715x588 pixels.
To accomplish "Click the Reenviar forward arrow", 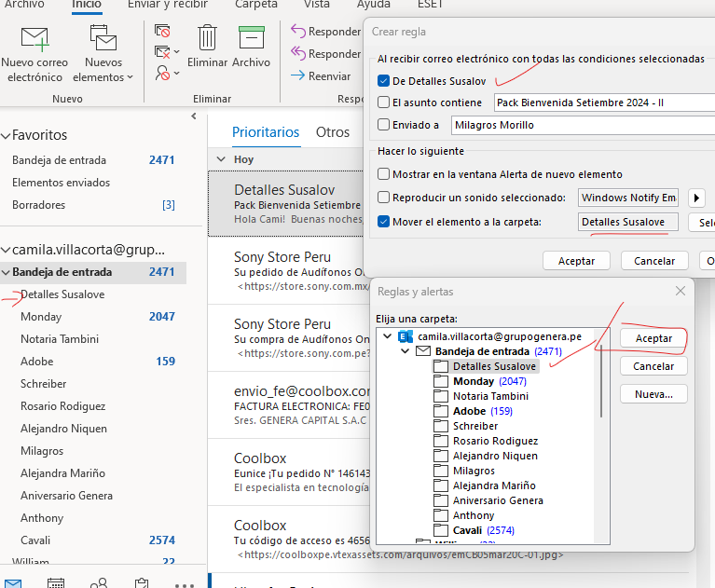I will click(x=298, y=75).
